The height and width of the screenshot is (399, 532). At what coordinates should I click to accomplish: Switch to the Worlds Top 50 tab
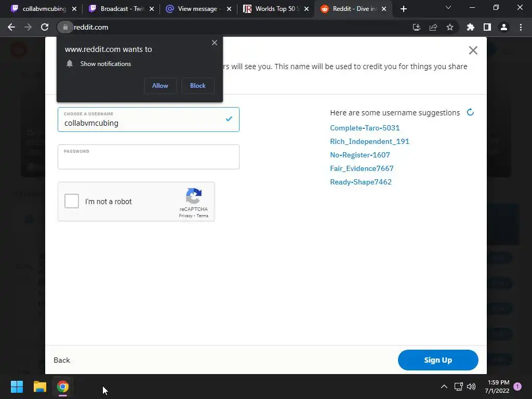coord(271,9)
